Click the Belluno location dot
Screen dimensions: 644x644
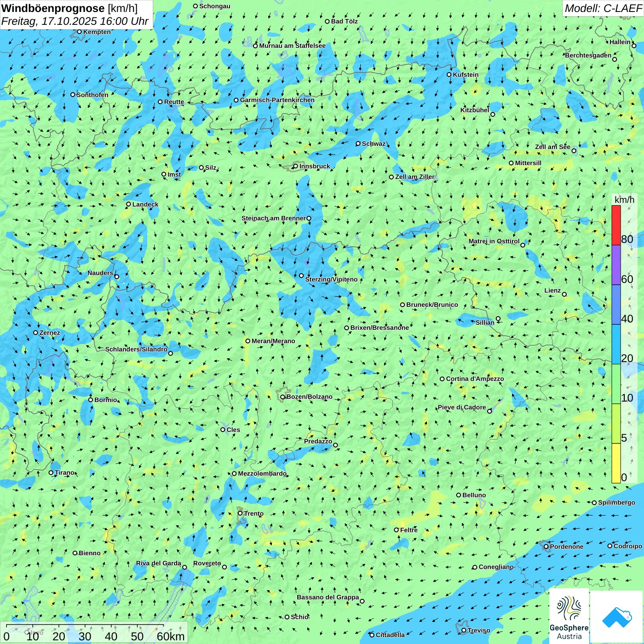coord(459,495)
